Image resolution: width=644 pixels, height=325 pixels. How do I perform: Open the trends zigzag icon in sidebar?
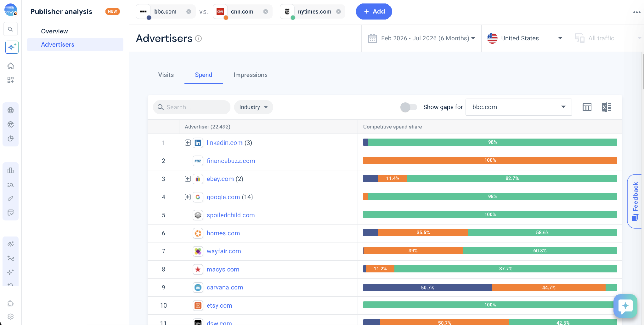pyautogui.click(x=11, y=258)
